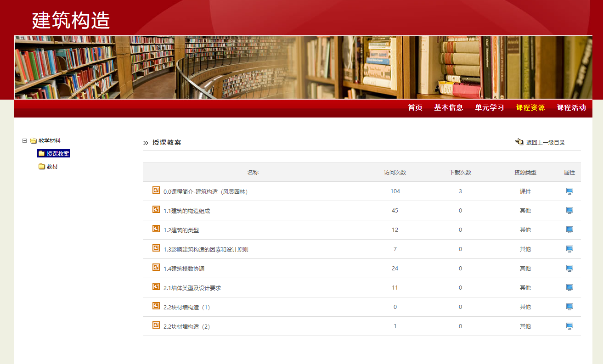Click 返回上一级目录 link

pyautogui.click(x=546, y=143)
